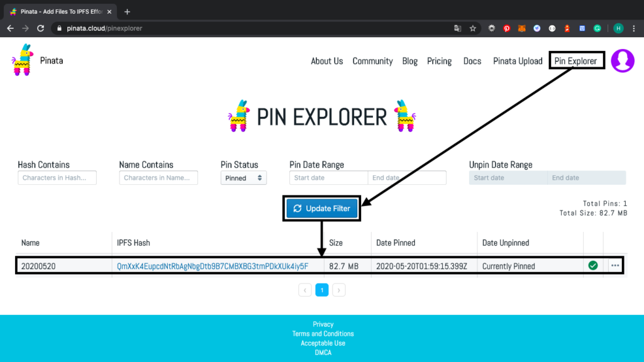Image resolution: width=644 pixels, height=362 pixels.
Task: Open a new browser tab
Action: click(127, 11)
